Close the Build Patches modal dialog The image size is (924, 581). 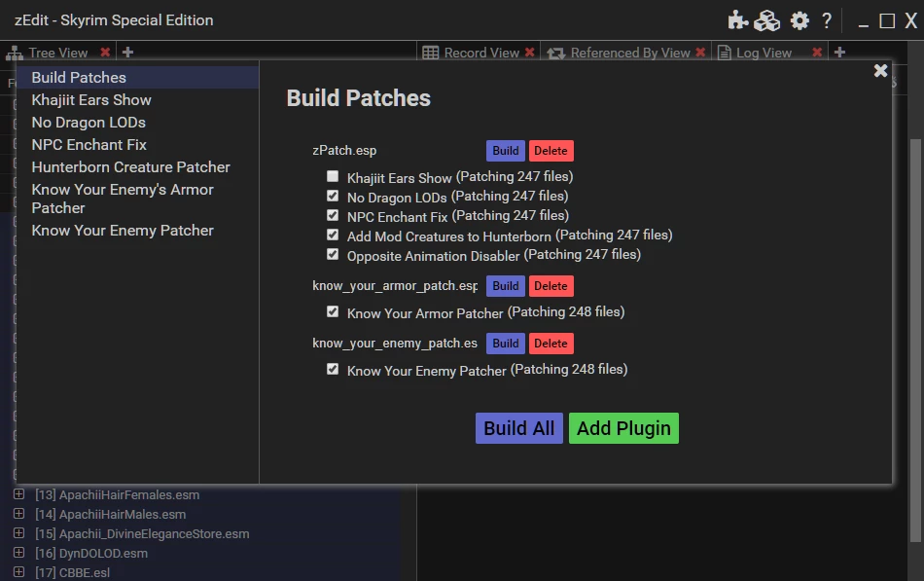click(880, 71)
